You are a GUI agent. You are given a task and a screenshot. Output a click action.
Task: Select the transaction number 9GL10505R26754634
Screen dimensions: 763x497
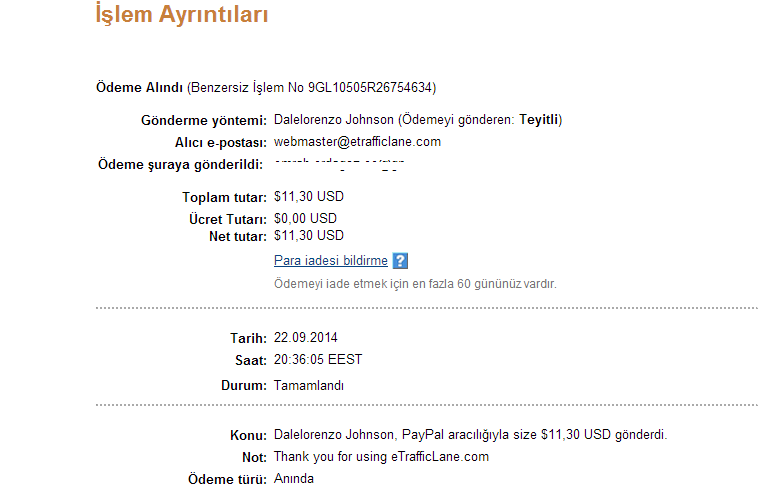(x=370, y=88)
